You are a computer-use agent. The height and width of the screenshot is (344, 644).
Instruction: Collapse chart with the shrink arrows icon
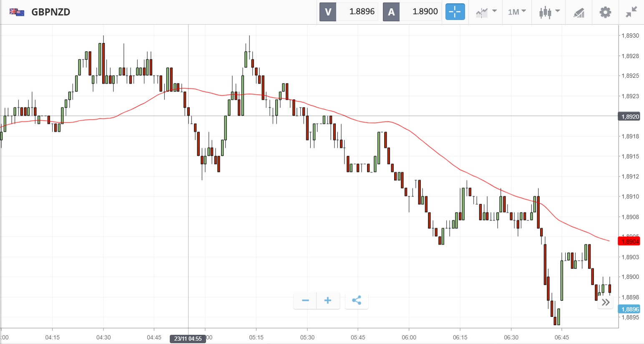pos(631,12)
